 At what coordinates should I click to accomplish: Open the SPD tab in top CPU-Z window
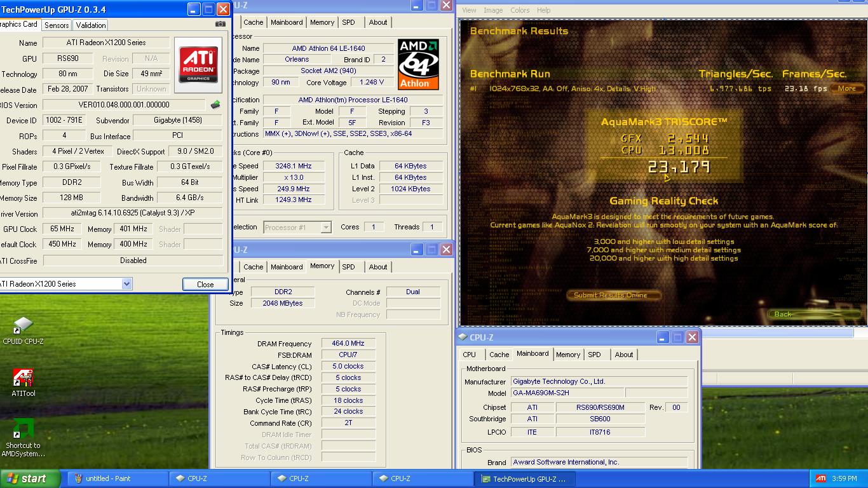(348, 22)
